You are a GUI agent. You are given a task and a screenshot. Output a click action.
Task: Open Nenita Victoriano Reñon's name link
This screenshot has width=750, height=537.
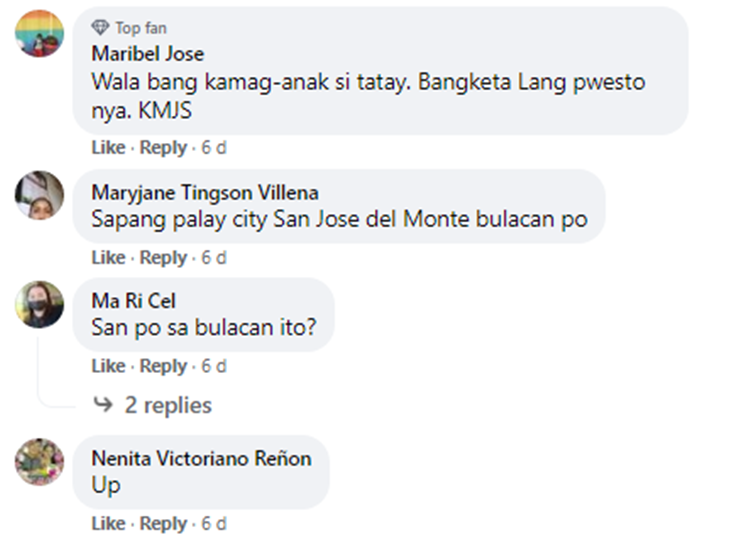[x=201, y=458]
